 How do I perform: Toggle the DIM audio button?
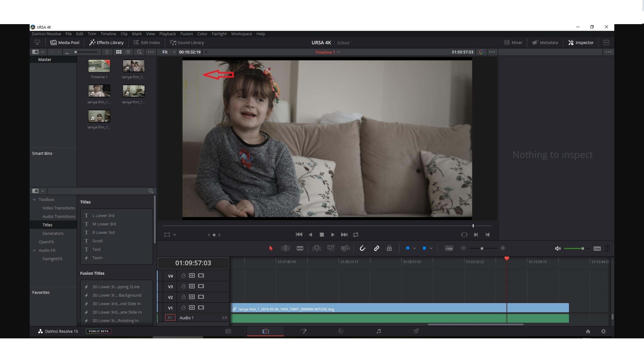pyautogui.click(x=597, y=249)
